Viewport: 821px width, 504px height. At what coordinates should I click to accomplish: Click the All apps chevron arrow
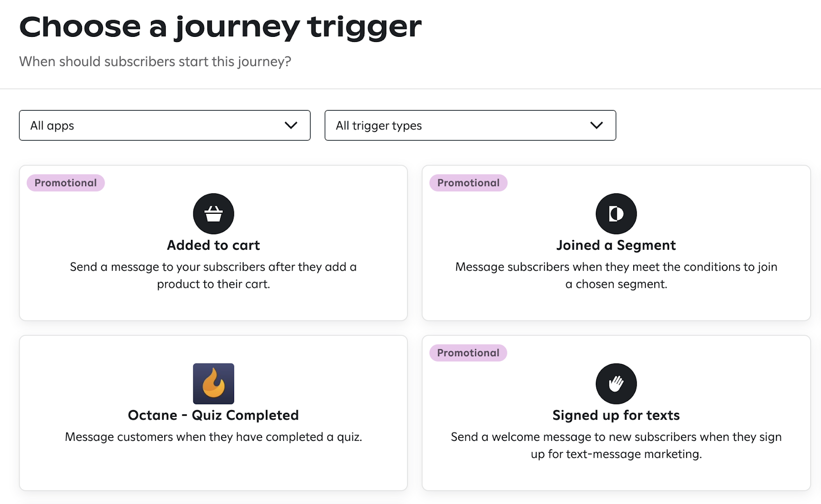[291, 126]
